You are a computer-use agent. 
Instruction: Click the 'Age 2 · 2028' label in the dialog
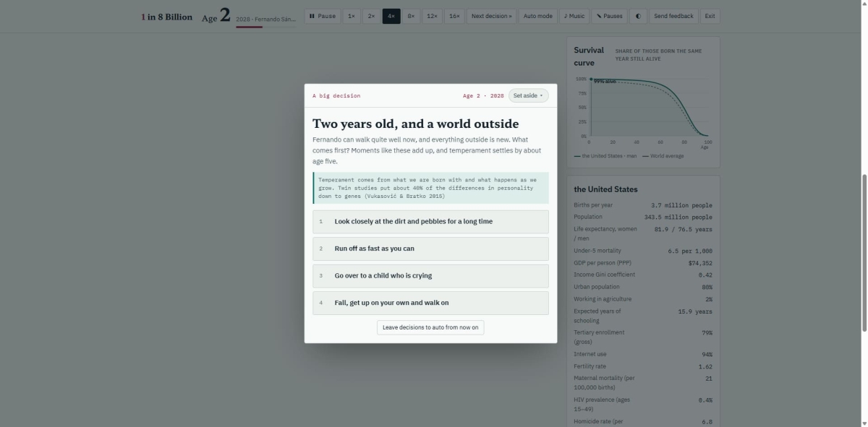[x=483, y=95]
